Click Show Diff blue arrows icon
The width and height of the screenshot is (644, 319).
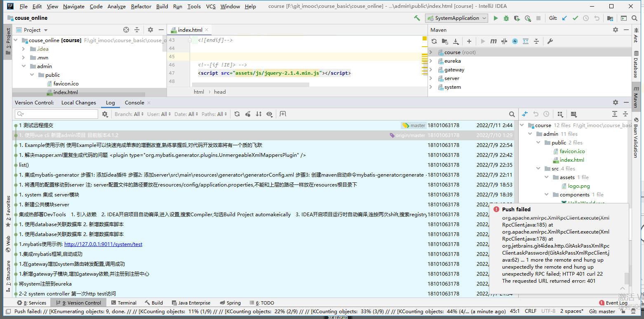(x=525, y=114)
